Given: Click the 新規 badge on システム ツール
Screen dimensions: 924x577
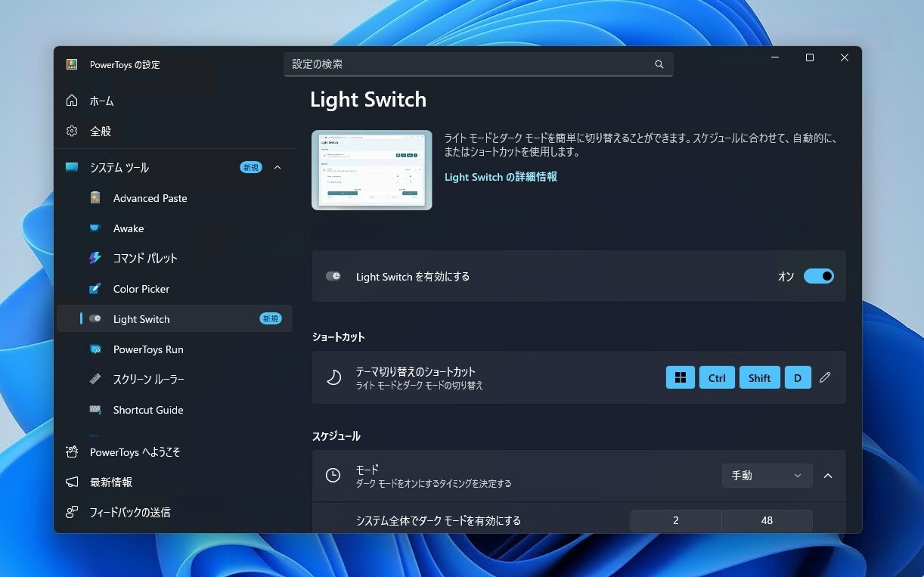Looking at the screenshot, I should coord(250,167).
